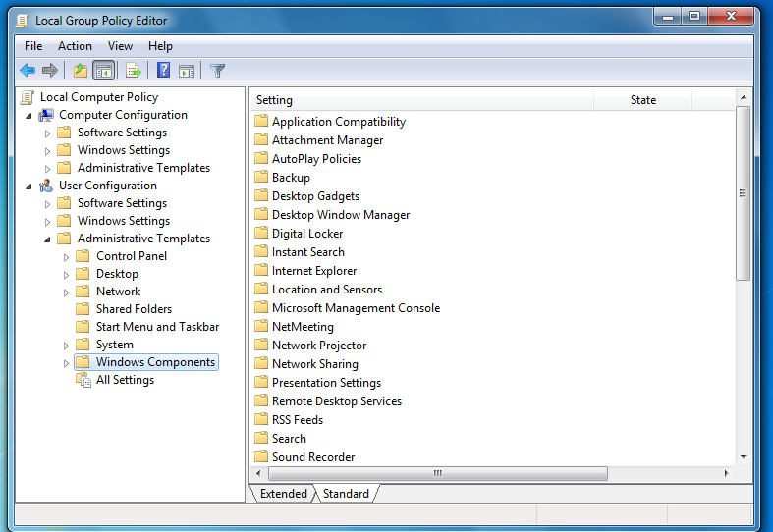Sort list by Setting column header

click(x=421, y=100)
